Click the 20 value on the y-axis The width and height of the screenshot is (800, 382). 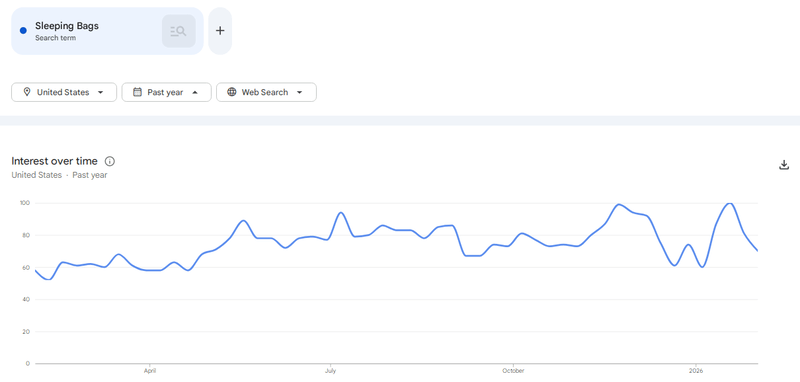tap(27, 332)
